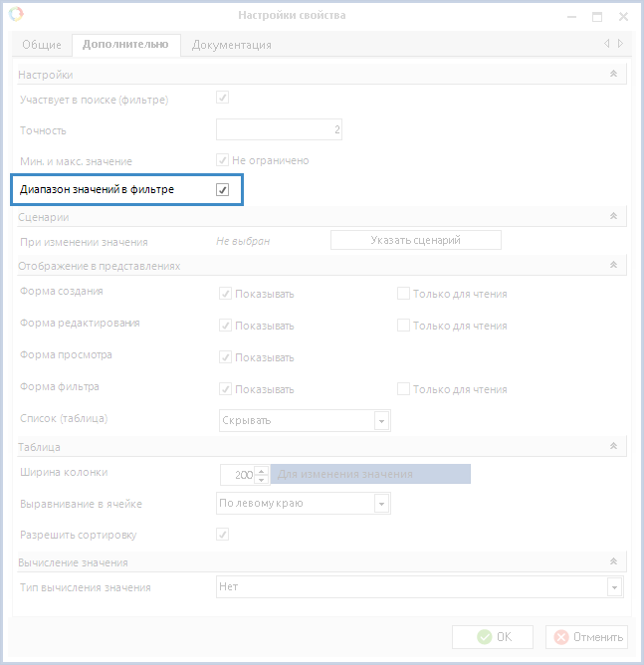Click the tab scroll left arrow
The height and width of the screenshot is (665, 644).
coord(607,43)
